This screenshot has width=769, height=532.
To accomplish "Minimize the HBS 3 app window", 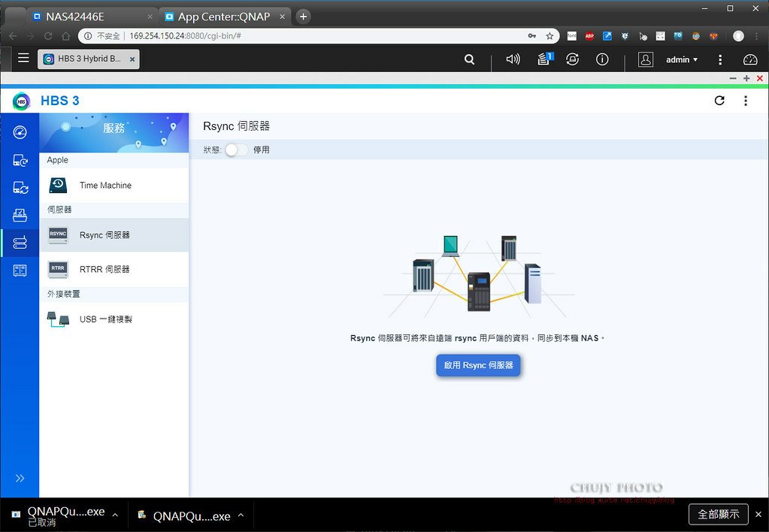I will [x=733, y=78].
